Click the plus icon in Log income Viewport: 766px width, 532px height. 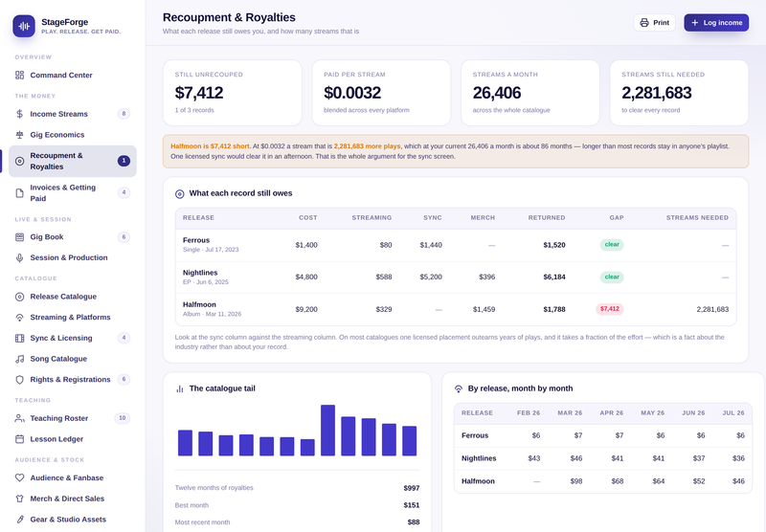pos(695,23)
